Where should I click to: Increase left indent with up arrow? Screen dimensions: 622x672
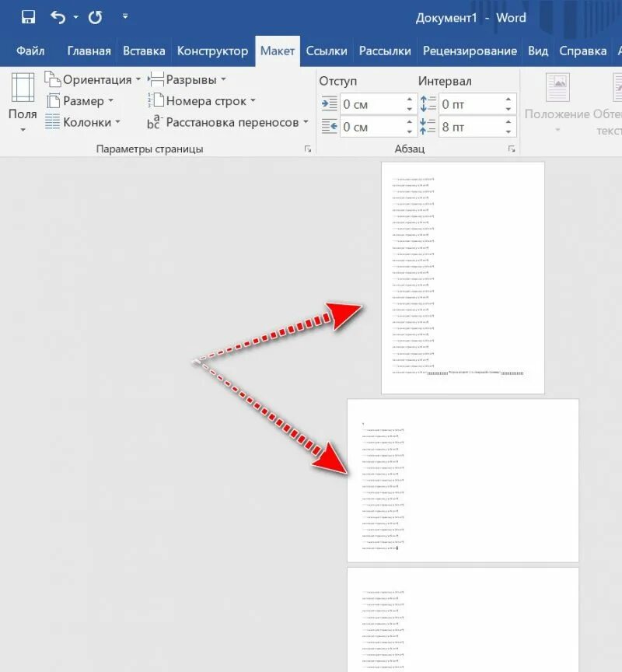[x=410, y=99]
